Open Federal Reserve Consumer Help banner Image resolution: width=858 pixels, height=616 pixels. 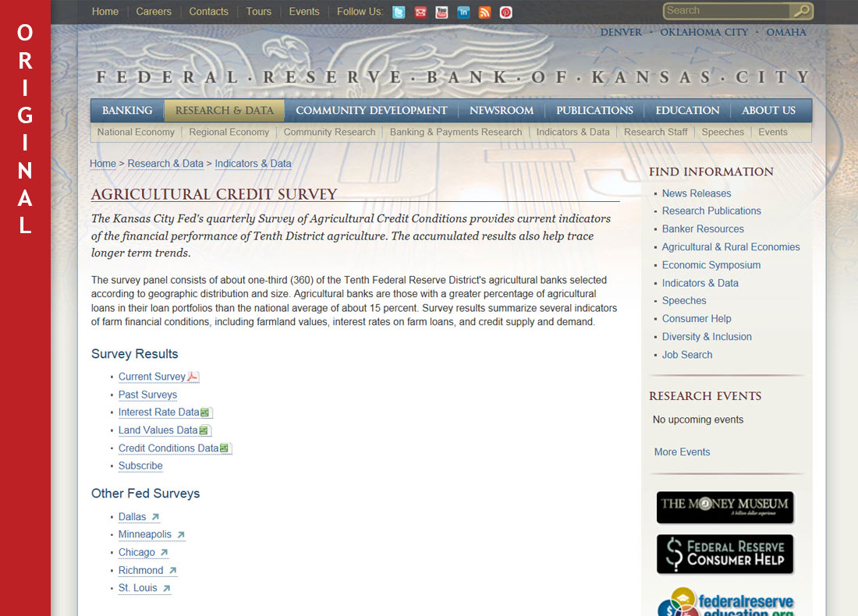(725, 554)
